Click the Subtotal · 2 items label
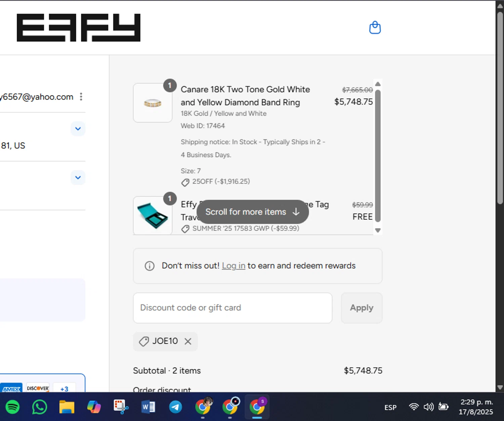Image resolution: width=504 pixels, height=421 pixels. tap(167, 371)
